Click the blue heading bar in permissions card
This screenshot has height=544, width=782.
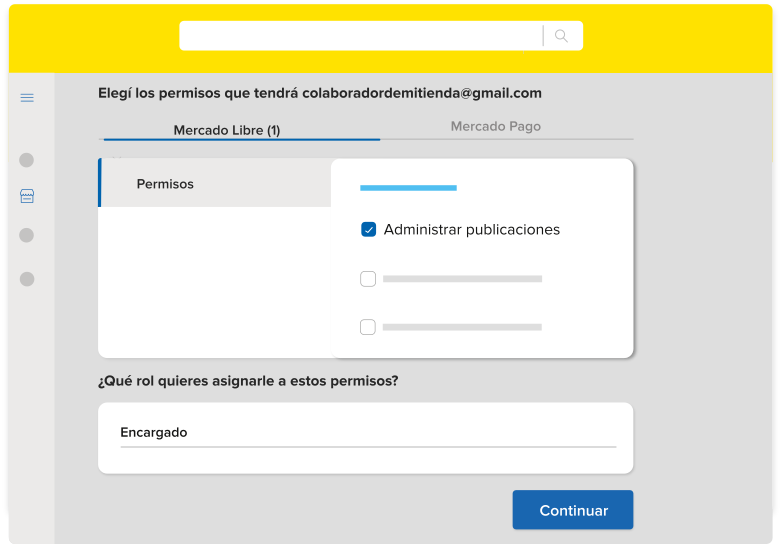(408, 188)
